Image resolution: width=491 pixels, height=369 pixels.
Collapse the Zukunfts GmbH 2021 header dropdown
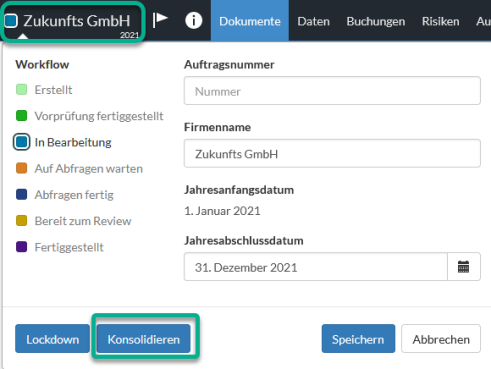(73, 22)
